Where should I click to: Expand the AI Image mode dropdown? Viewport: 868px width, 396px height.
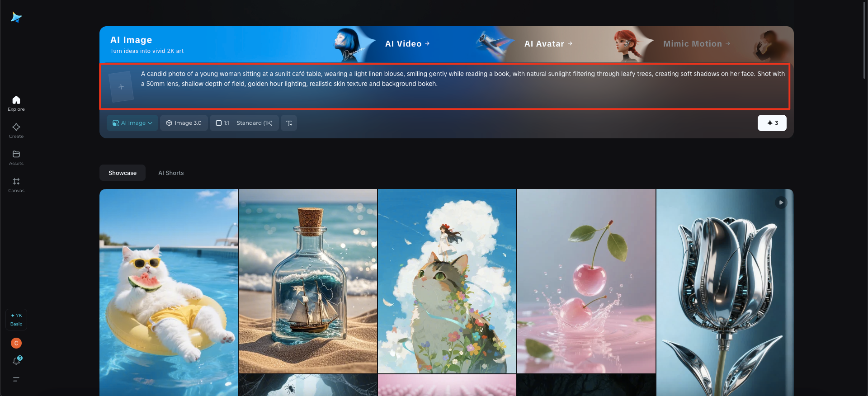tap(132, 123)
